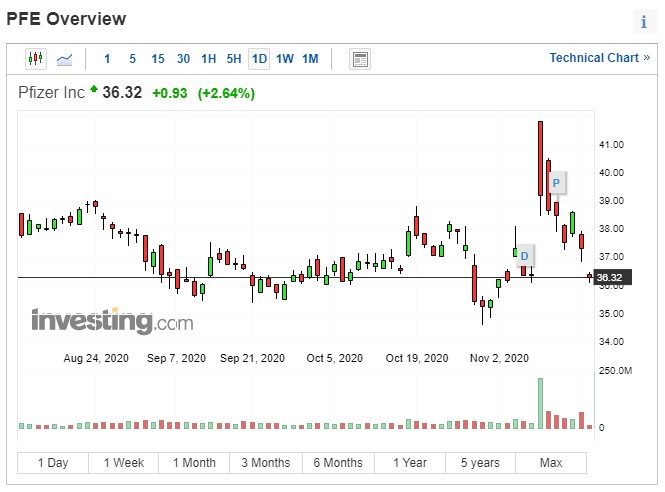Click the 38.00 price axis label
The width and height of the screenshot is (665, 492).
coord(611,229)
